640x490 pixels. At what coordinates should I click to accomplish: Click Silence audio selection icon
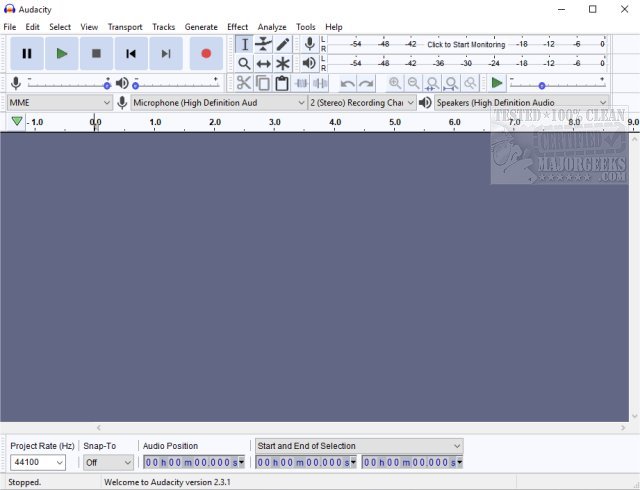pyautogui.click(x=320, y=83)
